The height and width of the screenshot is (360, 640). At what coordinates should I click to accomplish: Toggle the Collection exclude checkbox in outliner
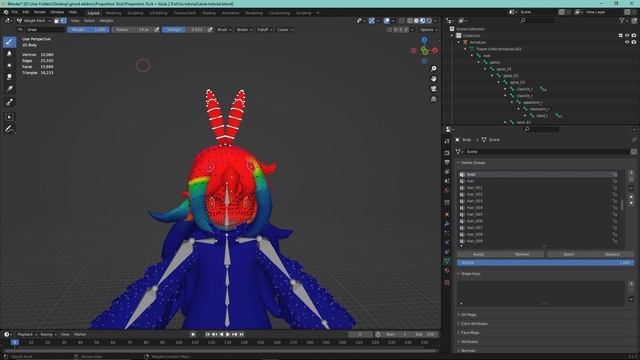point(620,36)
